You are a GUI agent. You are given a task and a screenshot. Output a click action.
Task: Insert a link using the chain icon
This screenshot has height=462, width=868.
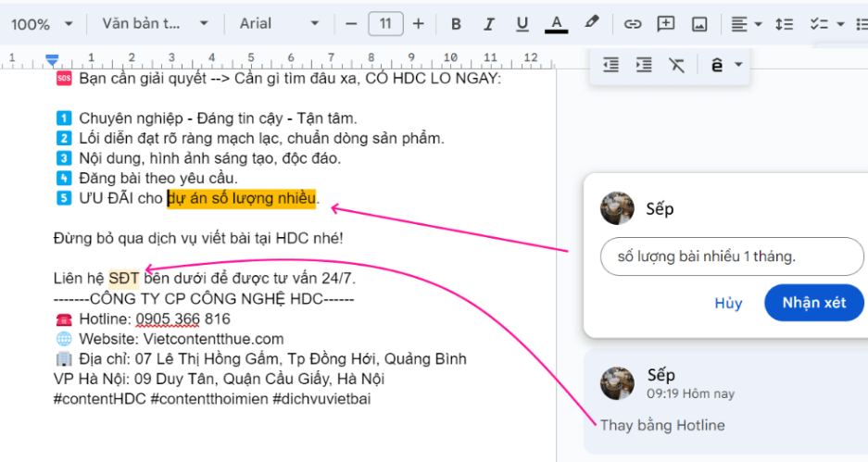pos(632,24)
